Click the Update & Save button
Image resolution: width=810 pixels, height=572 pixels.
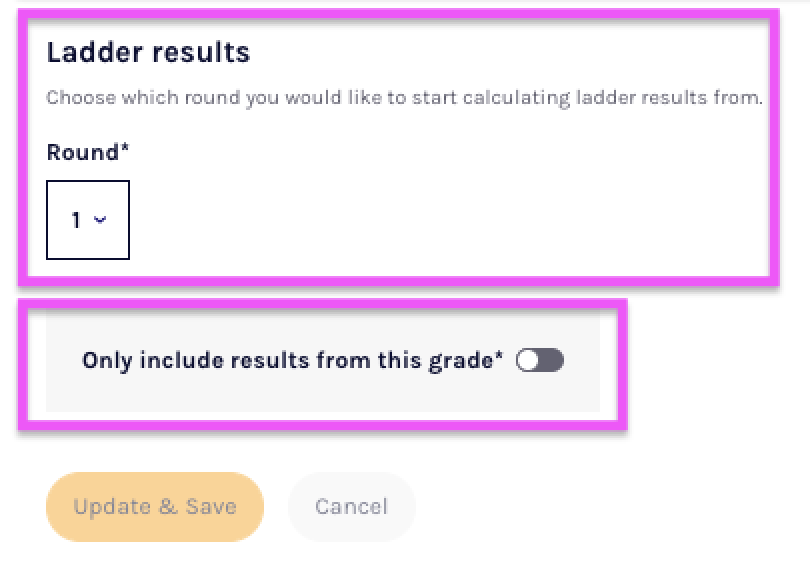(155, 506)
